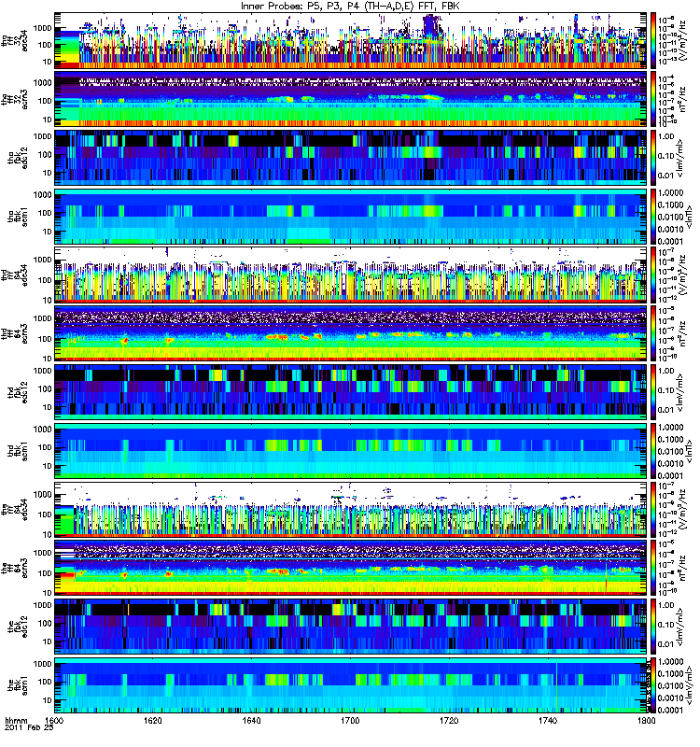Screen dimensions: 700x747
Task: Click the color bar of the fbk scm1 panel
Action: 653,685
